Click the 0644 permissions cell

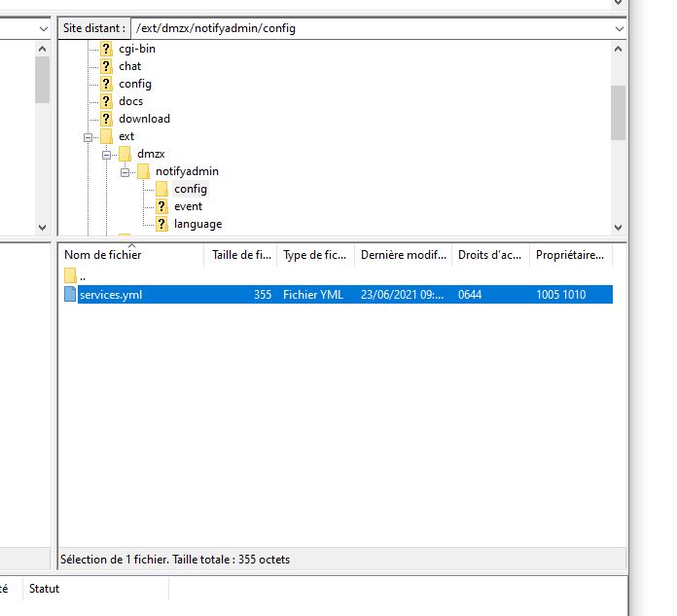click(470, 295)
